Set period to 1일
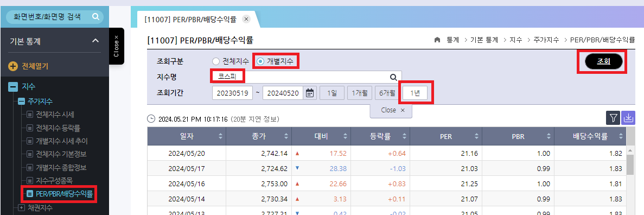Image resolution: width=644 pixels, height=215 pixels. point(332,93)
